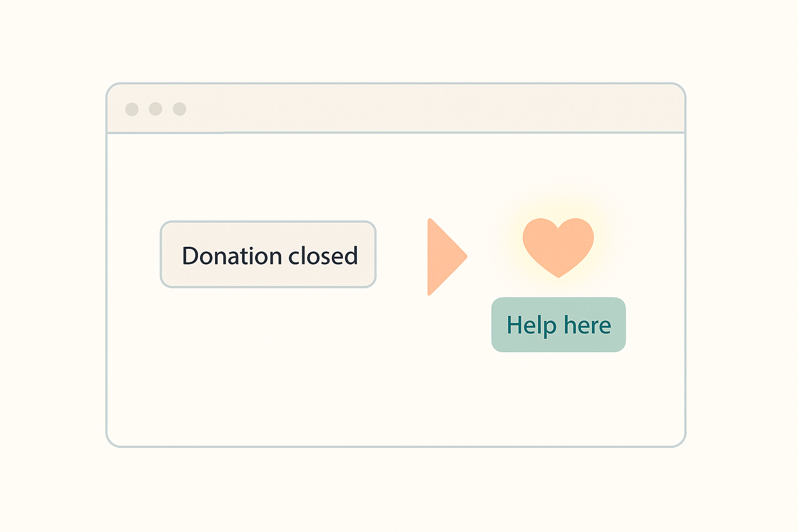Select the "Help here" text label
Image resolution: width=798 pixels, height=532 pixels.
pyautogui.click(x=559, y=326)
